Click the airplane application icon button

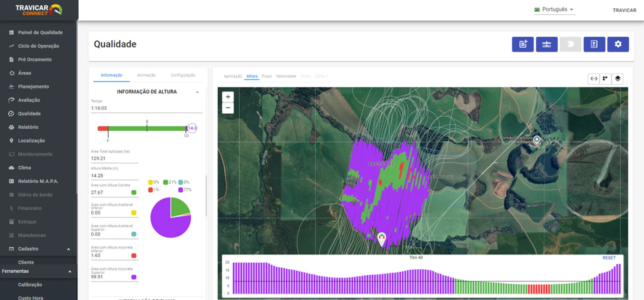(x=547, y=44)
